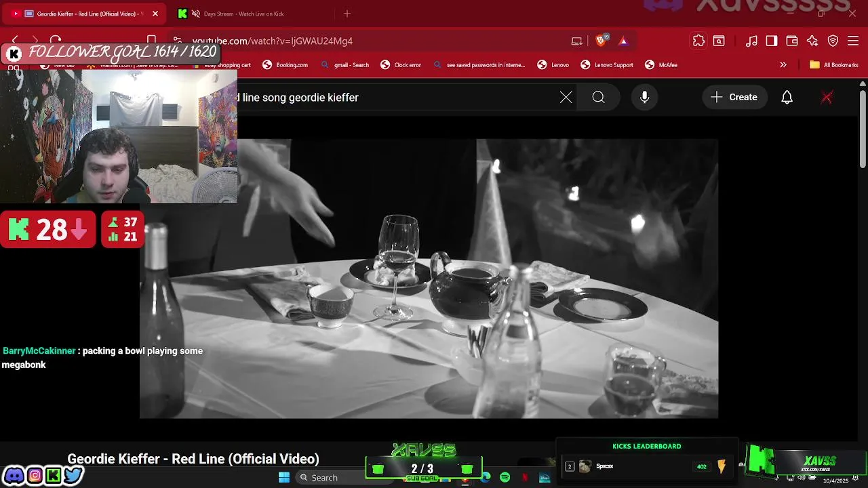The image size is (868, 488).
Task: Open the Brave VPN shield icon
Action: (833, 41)
